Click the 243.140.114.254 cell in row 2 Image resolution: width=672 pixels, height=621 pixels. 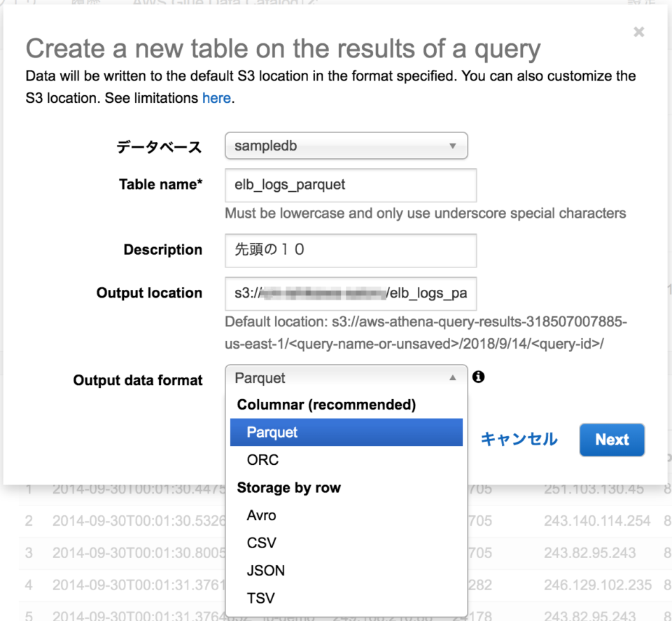coord(596,521)
